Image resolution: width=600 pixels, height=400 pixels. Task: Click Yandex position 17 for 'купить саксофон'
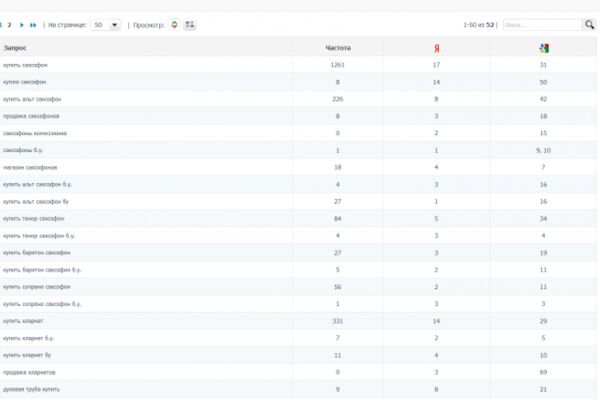(x=436, y=65)
